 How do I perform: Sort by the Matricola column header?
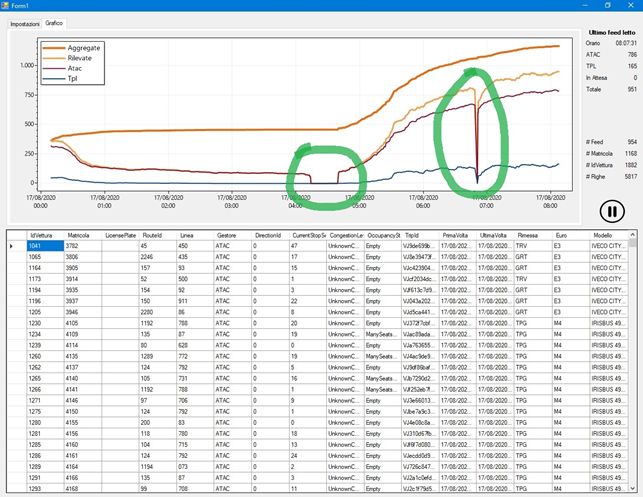tap(81, 234)
